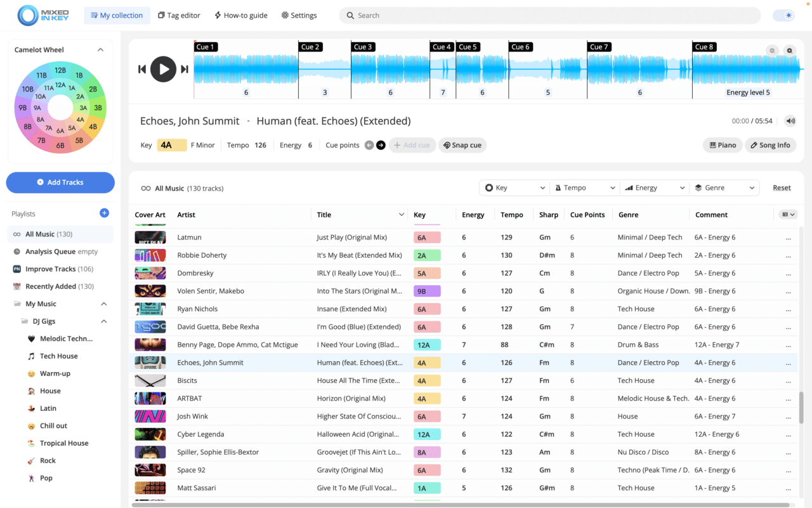Zoom out of the waveform
Viewport: 812px width, 508px height.
(772, 50)
